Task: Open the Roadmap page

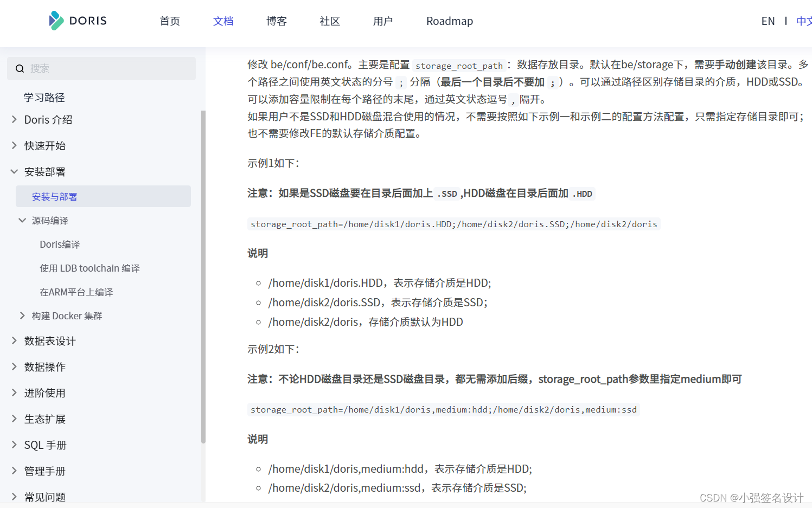Action: [449, 21]
